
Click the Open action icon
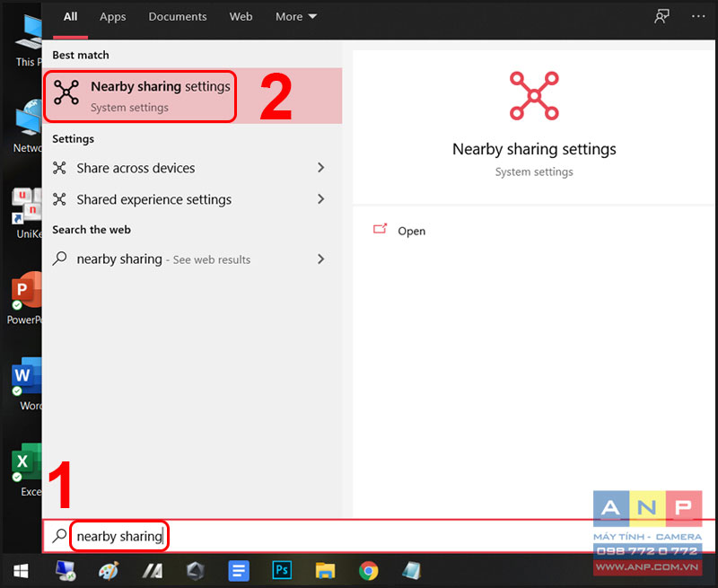pyautogui.click(x=380, y=229)
